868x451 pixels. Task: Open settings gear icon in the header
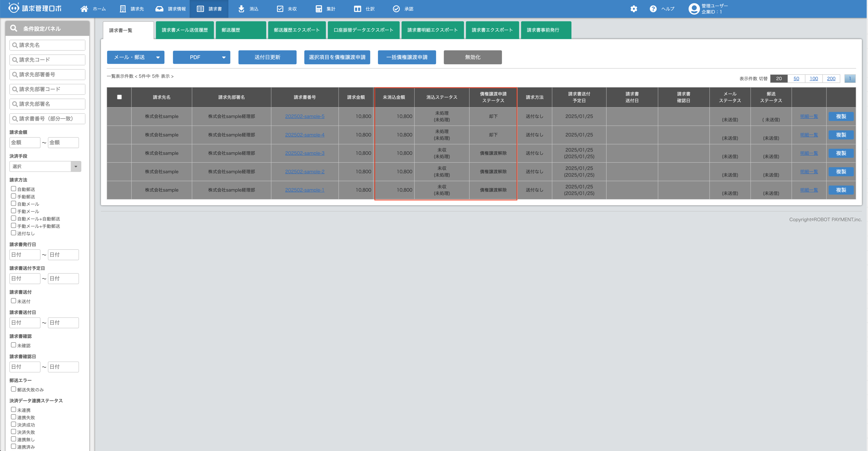click(634, 9)
